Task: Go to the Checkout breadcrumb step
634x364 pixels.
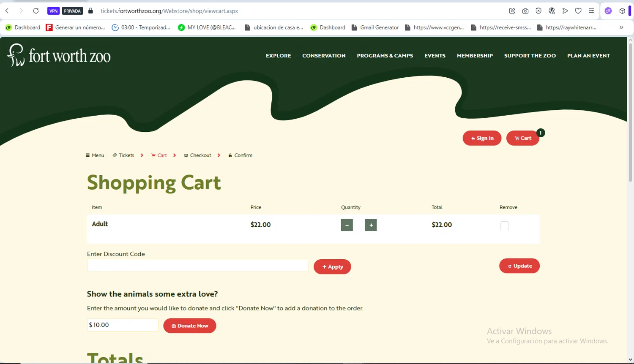Action: [x=197, y=155]
